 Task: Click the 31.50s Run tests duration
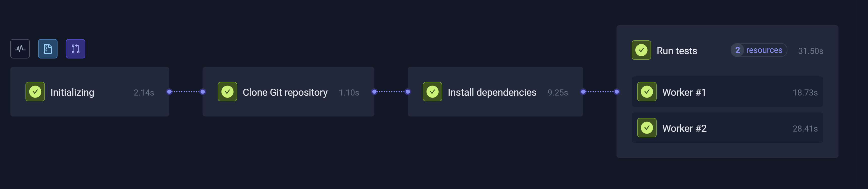pyautogui.click(x=810, y=51)
